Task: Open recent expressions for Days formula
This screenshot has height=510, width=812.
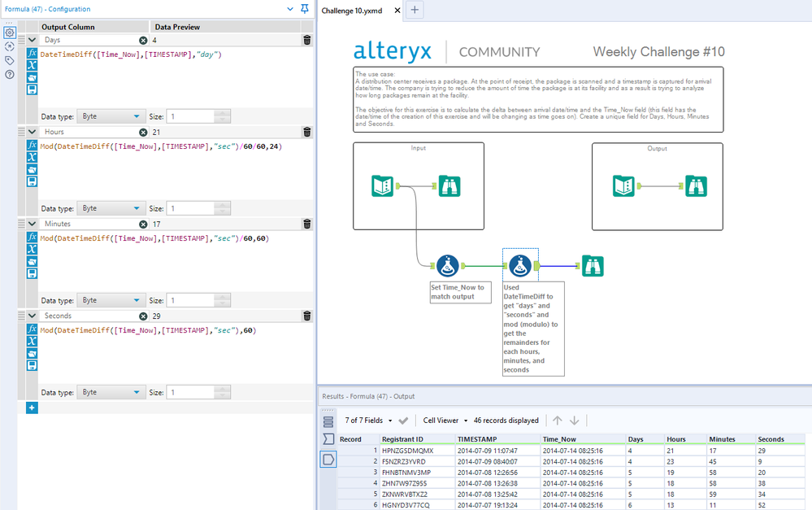Action: pyautogui.click(x=32, y=78)
